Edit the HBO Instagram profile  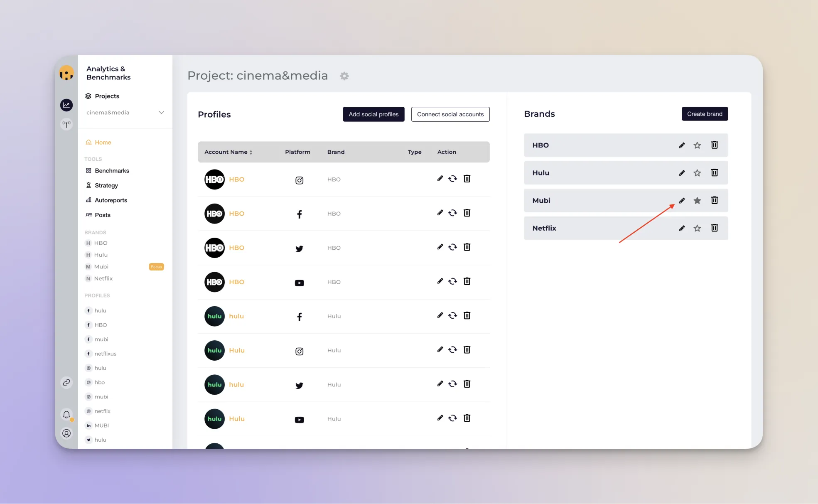click(440, 179)
